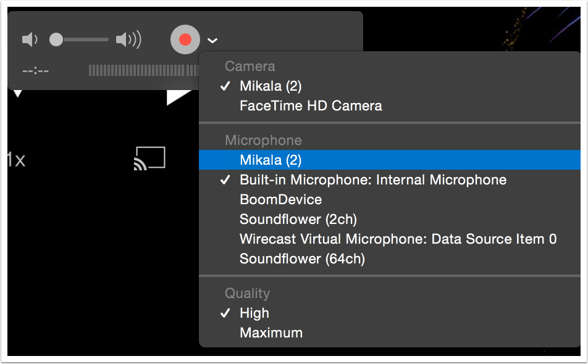
Task: Click the low volume speaker icon
Action: [x=29, y=40]
